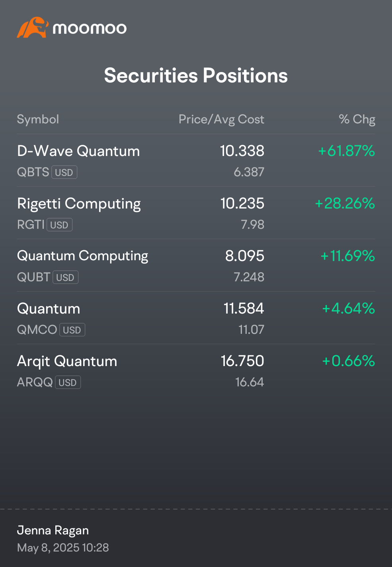Click the Jenna Ragan account name
This screenshot has height=567, width=392.
[x=53, y=530]
